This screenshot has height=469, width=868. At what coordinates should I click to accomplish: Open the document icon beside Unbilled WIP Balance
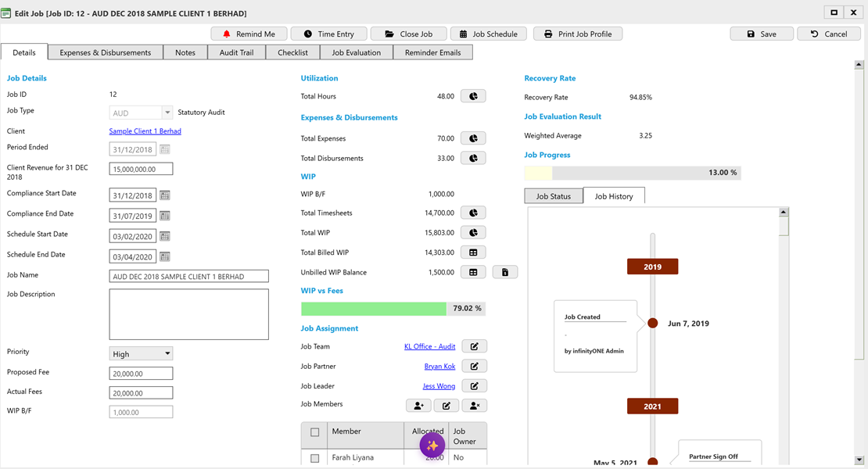[504, 271]
